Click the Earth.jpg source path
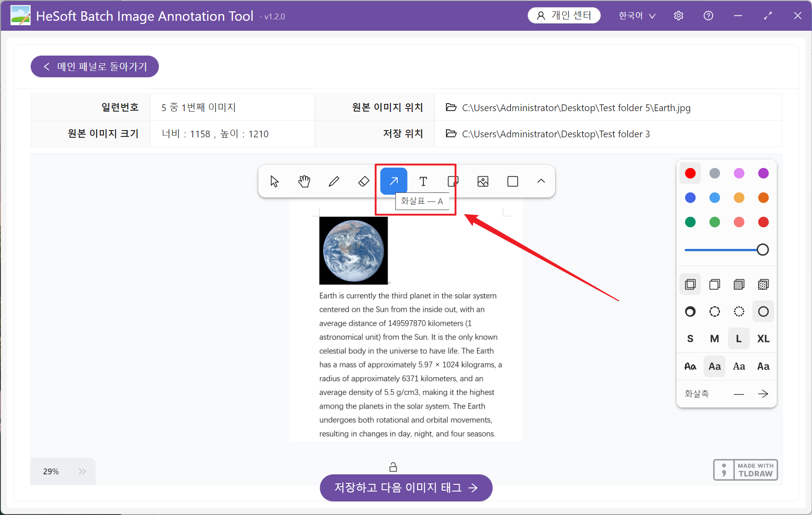The width and height of the screenshot is (812, 515). click(x=576, y=108)
